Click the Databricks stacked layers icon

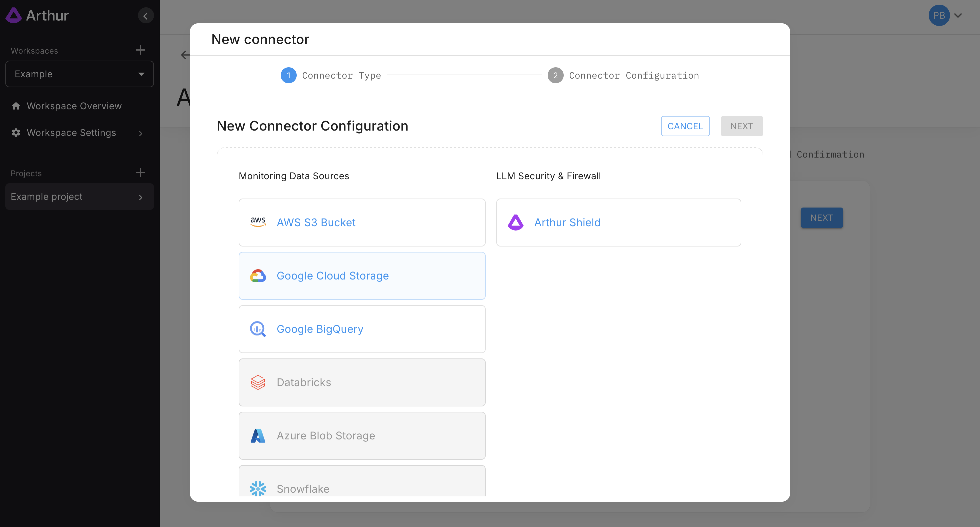pyautogui.click(x=258, y=382)
